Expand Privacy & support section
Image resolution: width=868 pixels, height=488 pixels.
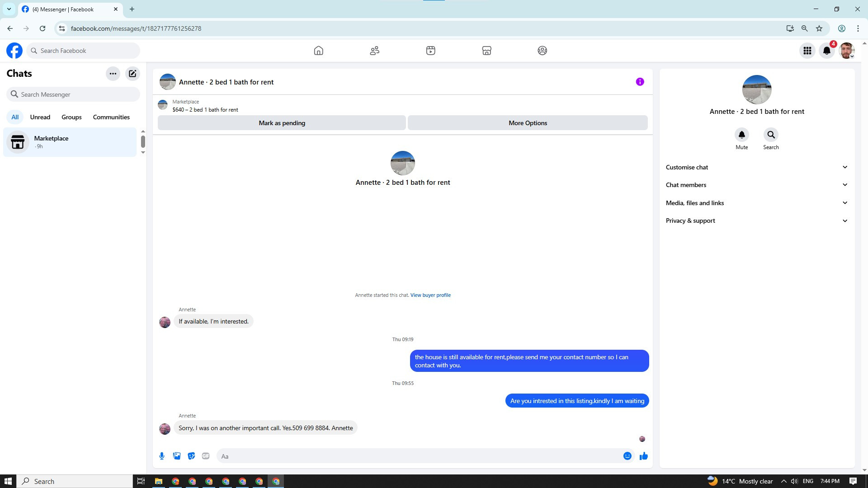pos(756,221)
